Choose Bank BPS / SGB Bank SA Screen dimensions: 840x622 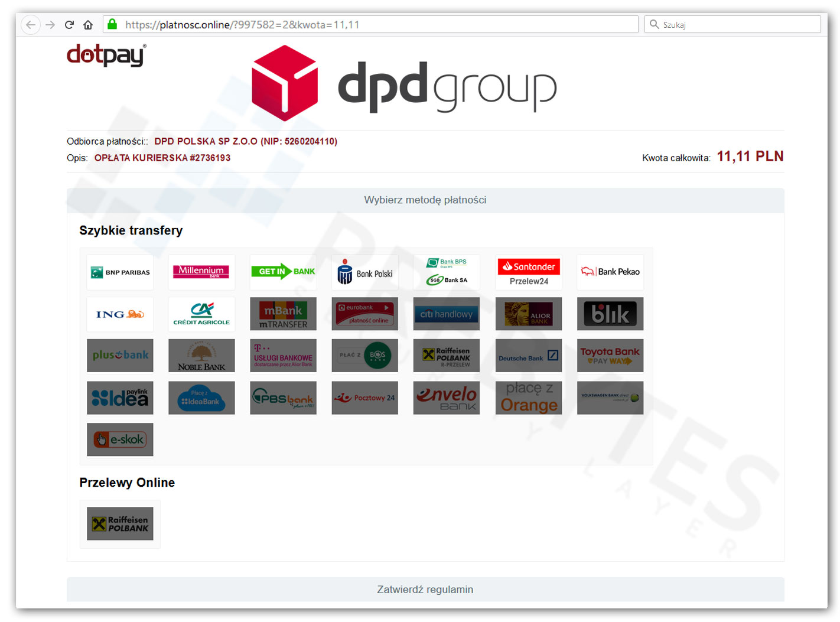point(446,272)
